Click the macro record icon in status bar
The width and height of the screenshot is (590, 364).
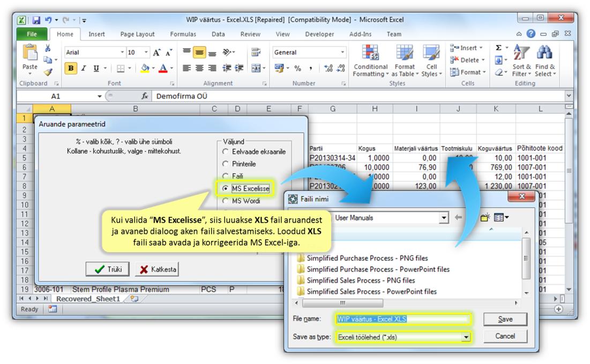pyautogui.click(x=53, y=309)
